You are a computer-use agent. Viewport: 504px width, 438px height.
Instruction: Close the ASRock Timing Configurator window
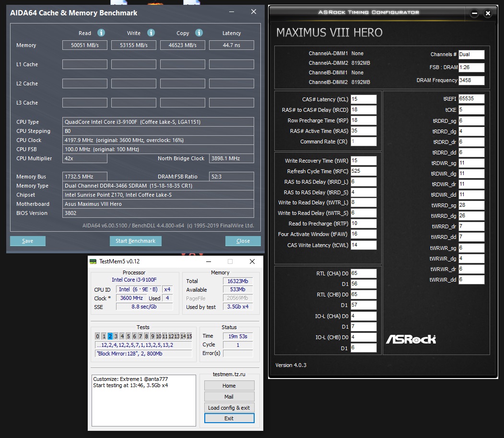click(488, 13)
